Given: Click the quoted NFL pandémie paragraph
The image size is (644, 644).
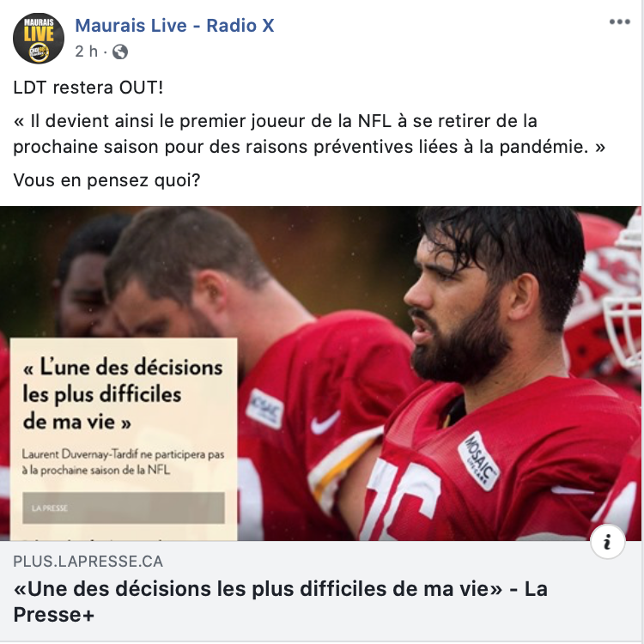Looking at the screenshot, I should point(309,134).
